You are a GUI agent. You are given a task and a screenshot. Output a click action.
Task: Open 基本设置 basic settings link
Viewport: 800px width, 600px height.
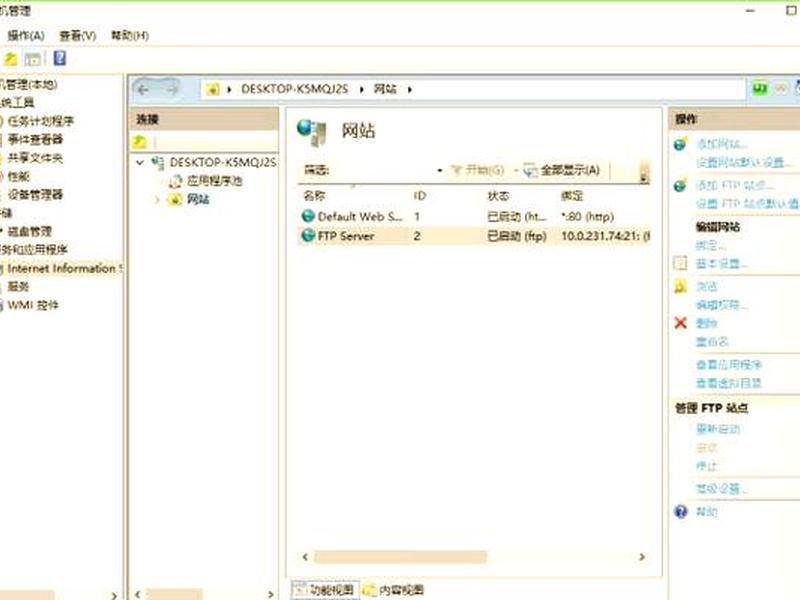(721, 264)
